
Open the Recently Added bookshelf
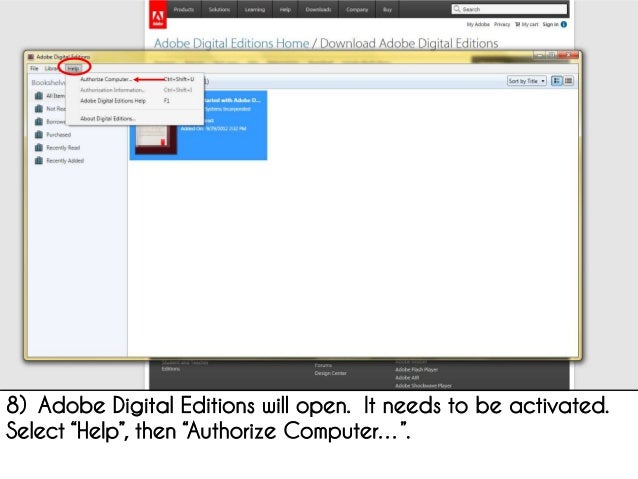click(x=65, y=161)
